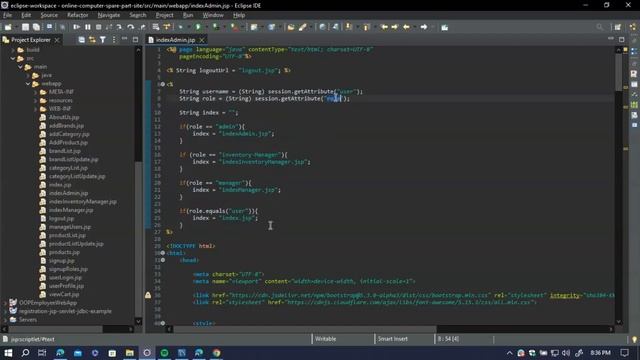
Task: Open the Navigate menu
Action: pyautogui.click(x=109, y=15)
